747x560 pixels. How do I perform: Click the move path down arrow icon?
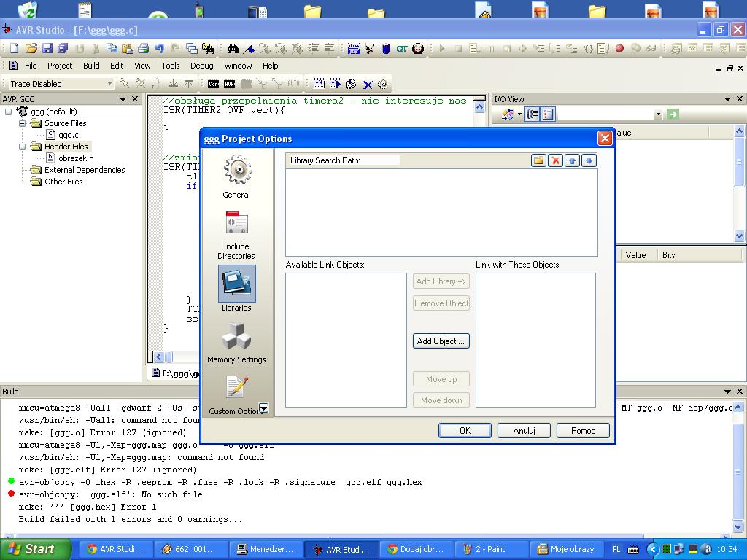pyautogui.click(x=589, y=160)
